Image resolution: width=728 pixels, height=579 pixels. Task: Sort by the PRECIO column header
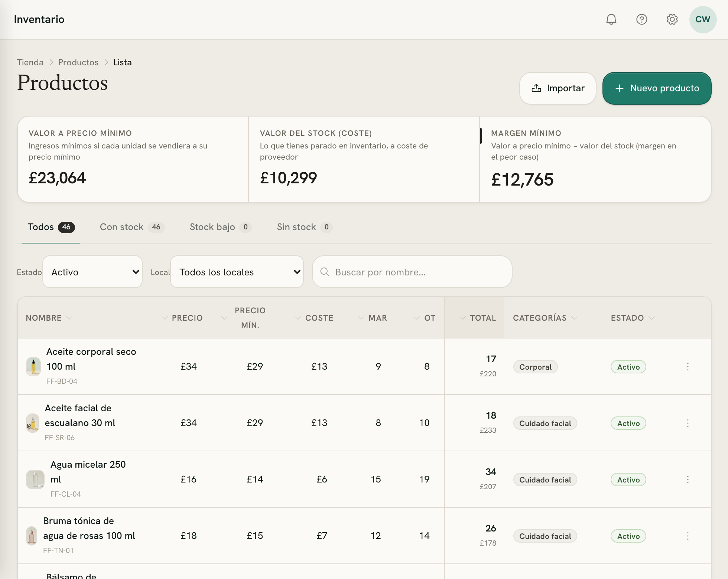[182, 318]
